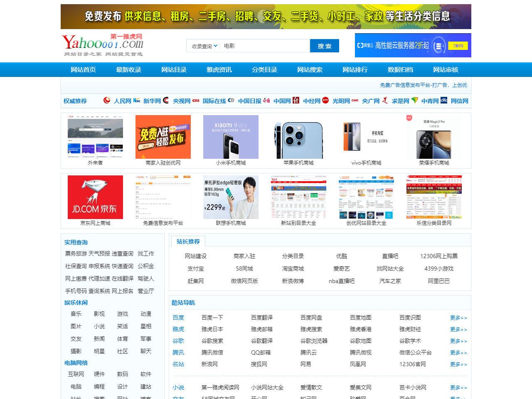Viewport: 532px width, 399px height.
Task: Click the 阿里巴巴 link
Action: 439,281
